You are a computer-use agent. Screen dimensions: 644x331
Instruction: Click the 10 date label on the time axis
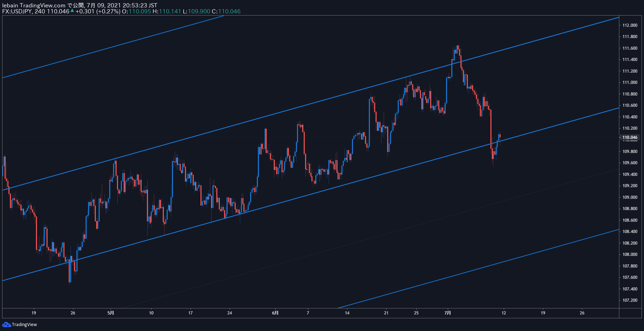pyautogui.click(x=151, y=313)
